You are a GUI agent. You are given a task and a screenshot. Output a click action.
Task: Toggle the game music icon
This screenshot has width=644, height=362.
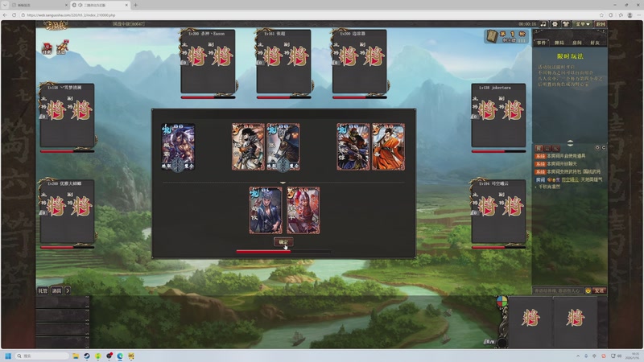click(x=543, y=24)
